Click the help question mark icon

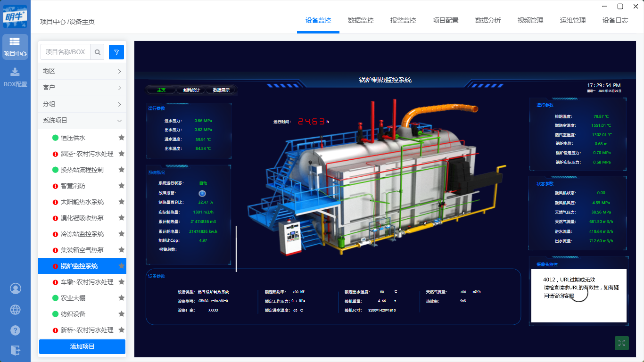click(16, 330)
